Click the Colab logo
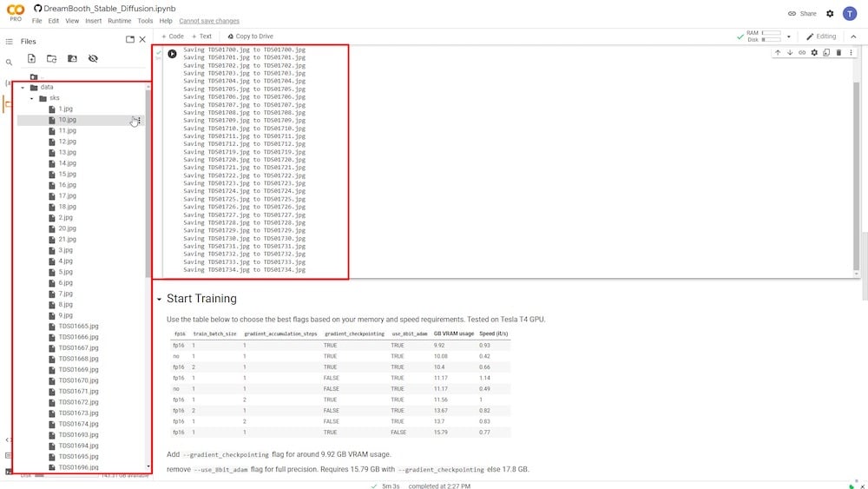Viewport: 868px width, 489px height. point(16,11)
